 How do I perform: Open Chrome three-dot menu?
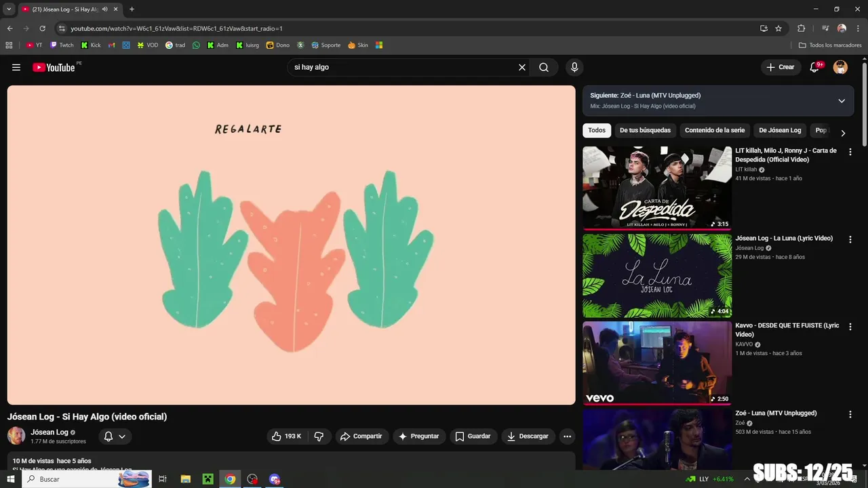point(857,28)
